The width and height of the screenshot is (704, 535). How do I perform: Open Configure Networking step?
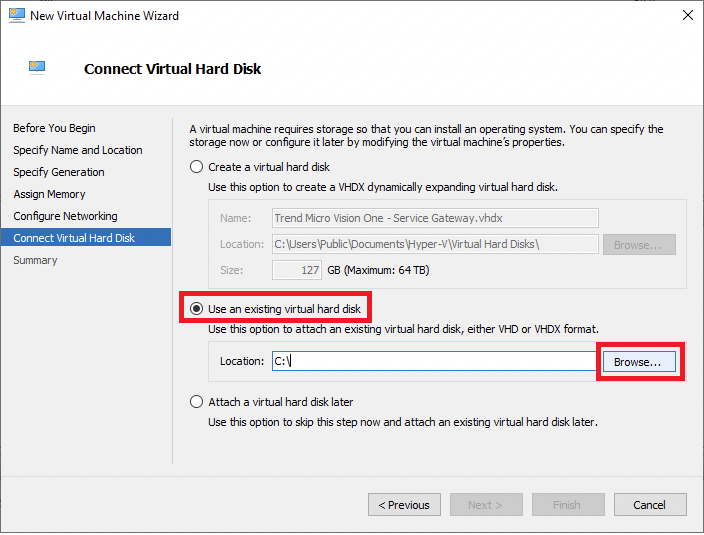(x=65, y=216)
